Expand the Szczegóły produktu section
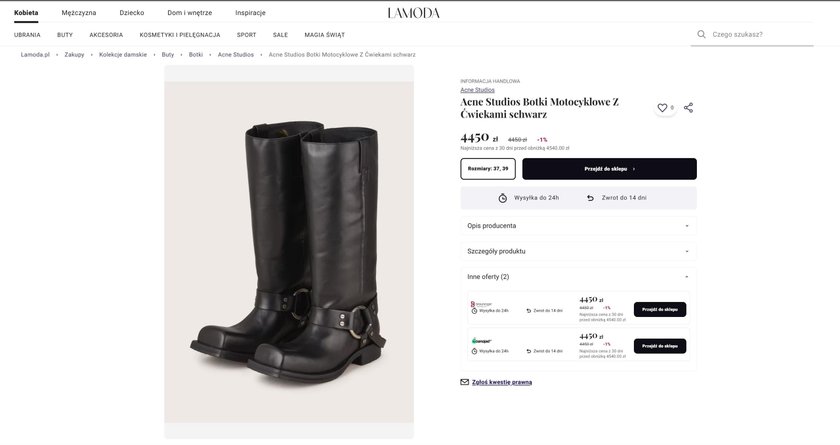 pos(578,251)
